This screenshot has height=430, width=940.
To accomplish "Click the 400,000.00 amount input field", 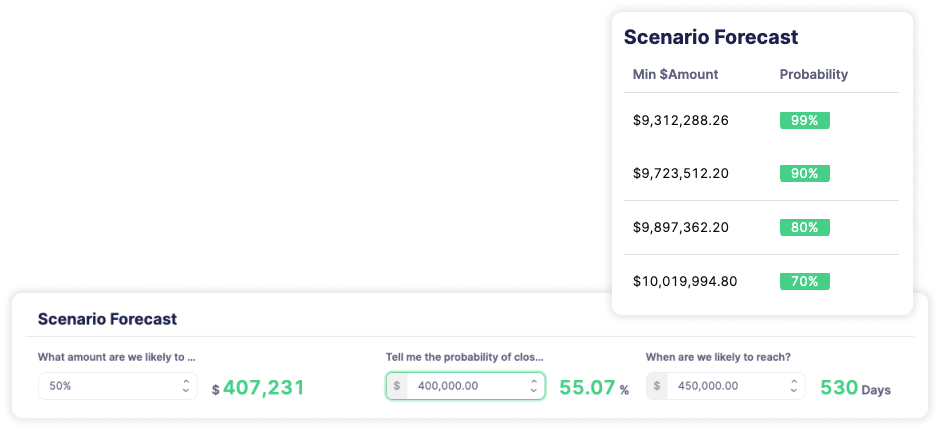I will click(x=465, y=386).
